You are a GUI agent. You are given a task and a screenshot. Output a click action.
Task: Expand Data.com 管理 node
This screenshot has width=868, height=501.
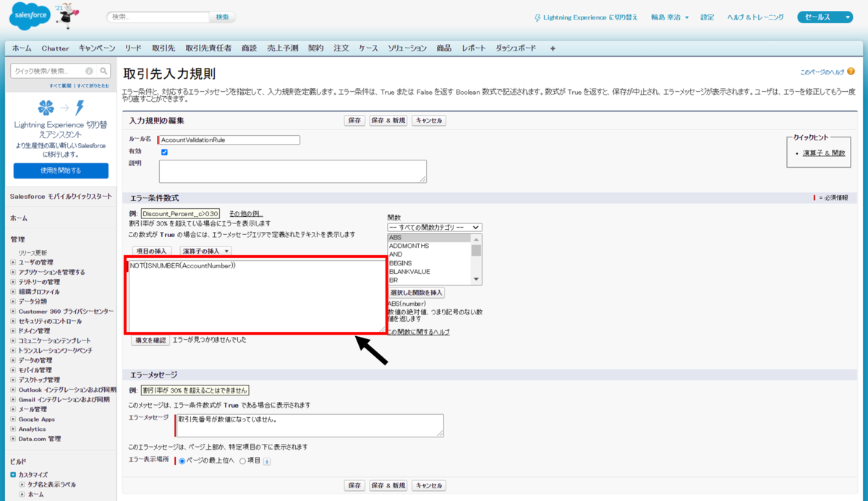[x=13, y=438]
